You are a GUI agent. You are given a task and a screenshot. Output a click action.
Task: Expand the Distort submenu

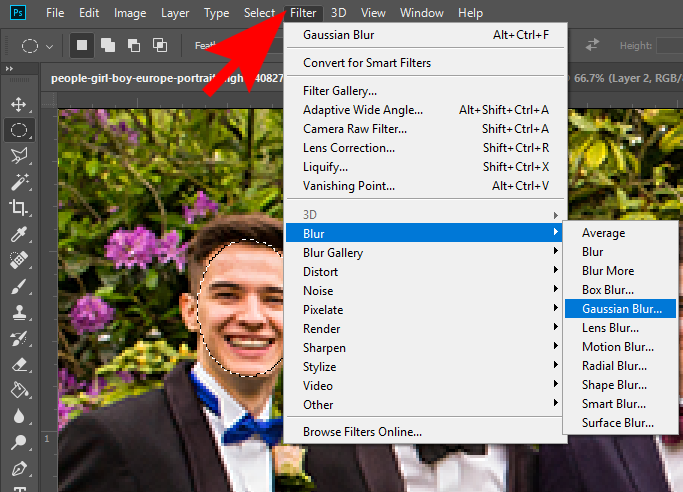tap(424, 272)
